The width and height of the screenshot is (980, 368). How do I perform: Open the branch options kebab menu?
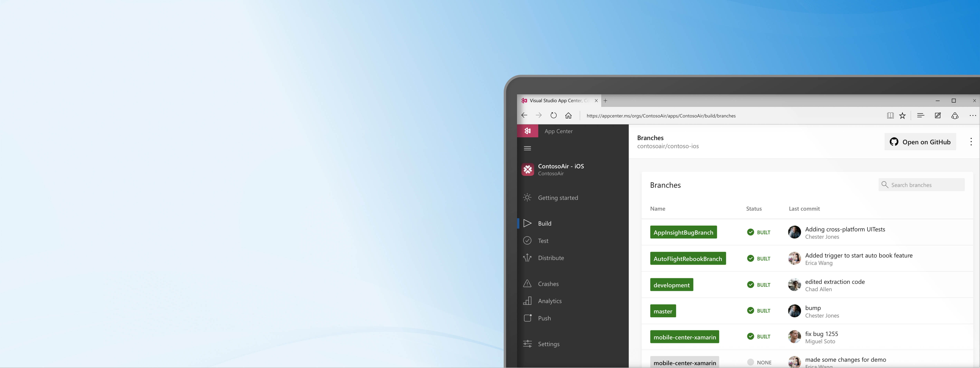(x=971, y=141)
